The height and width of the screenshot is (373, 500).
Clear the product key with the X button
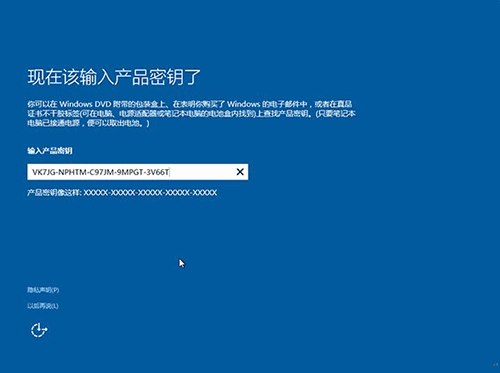pyautogui.click(x=240, y=172)
